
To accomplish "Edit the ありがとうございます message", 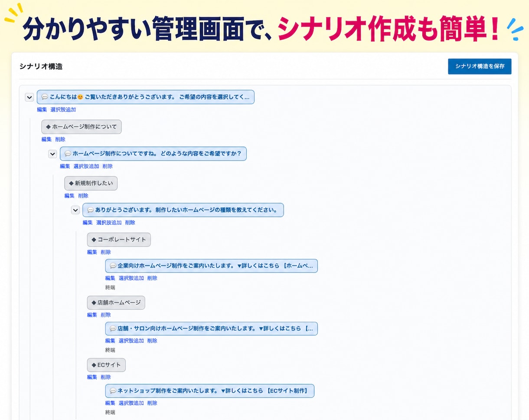I will [88, 223].
